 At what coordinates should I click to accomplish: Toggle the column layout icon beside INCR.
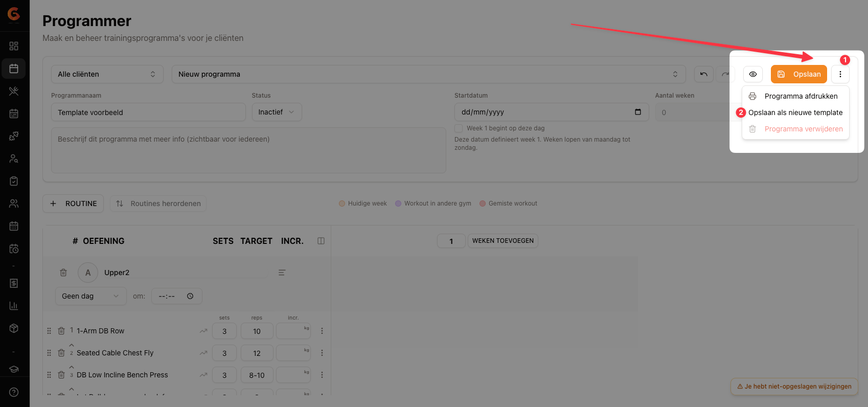click(321, 241)
